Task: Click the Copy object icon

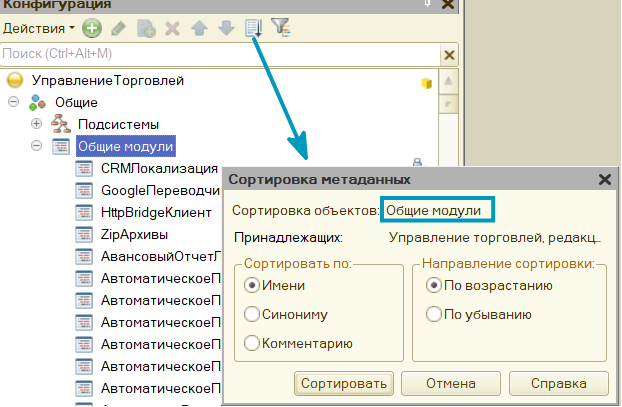Action: (x=146, y=29)
